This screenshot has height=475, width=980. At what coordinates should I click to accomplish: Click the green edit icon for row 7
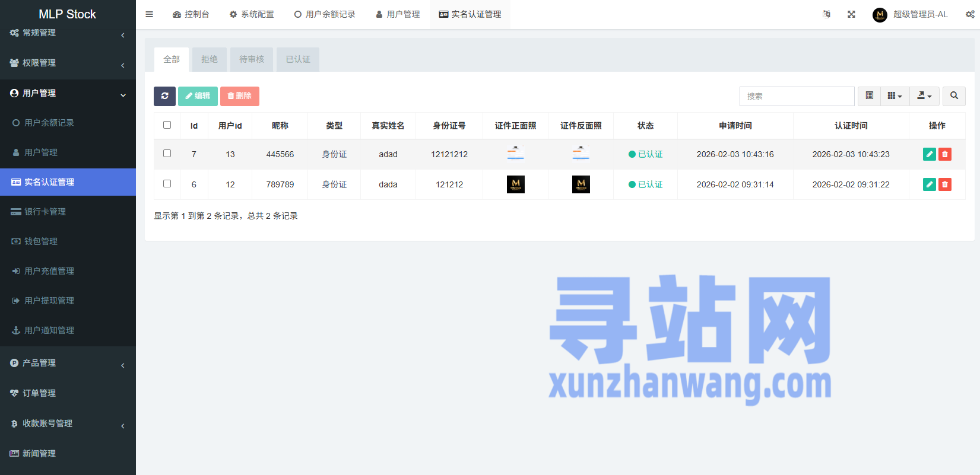tap(929, 154)
